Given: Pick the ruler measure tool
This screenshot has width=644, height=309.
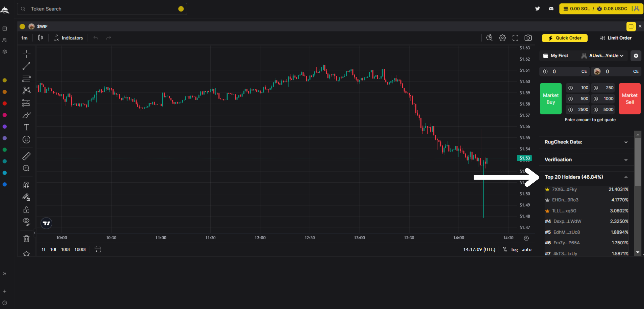Looking at the screenshot, I should (26, 156).
